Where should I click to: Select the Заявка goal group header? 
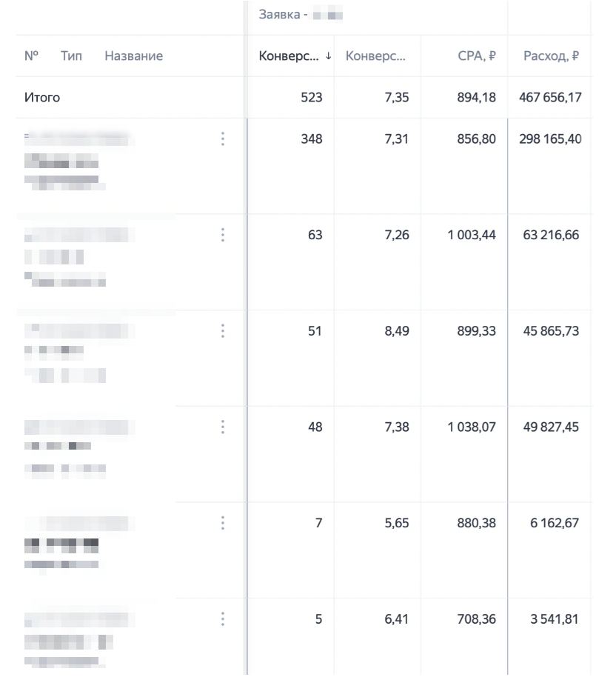pyautogui.click(x=301, y=15)
